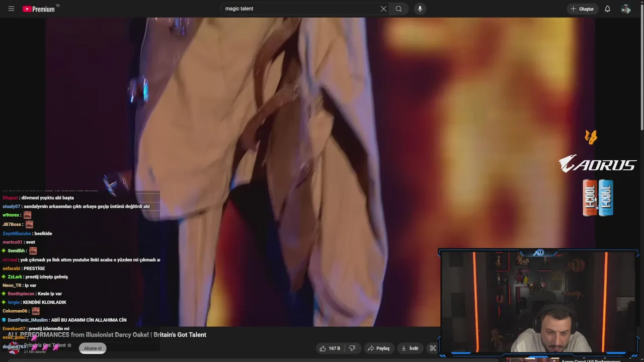
Task: Click chat username 'Eneskan07'
Action: [x=14, y=328]
